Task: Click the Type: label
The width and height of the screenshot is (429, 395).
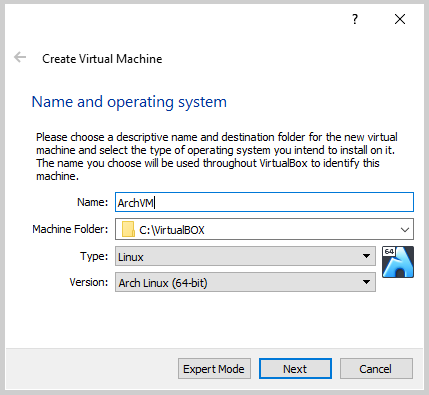Action: click(x=94, y=256)
